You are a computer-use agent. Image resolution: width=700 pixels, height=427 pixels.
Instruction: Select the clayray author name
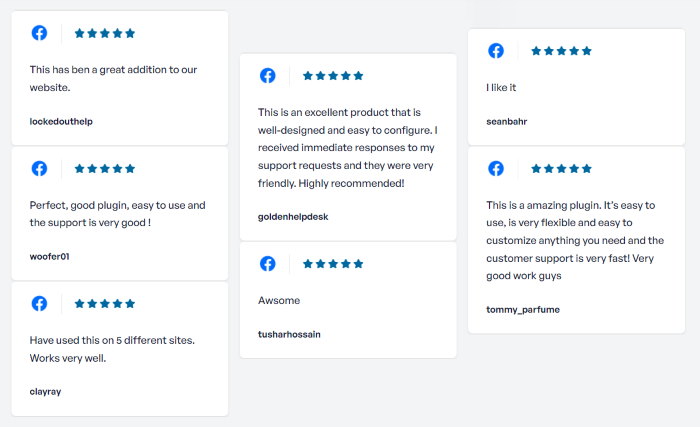[45, 391]
